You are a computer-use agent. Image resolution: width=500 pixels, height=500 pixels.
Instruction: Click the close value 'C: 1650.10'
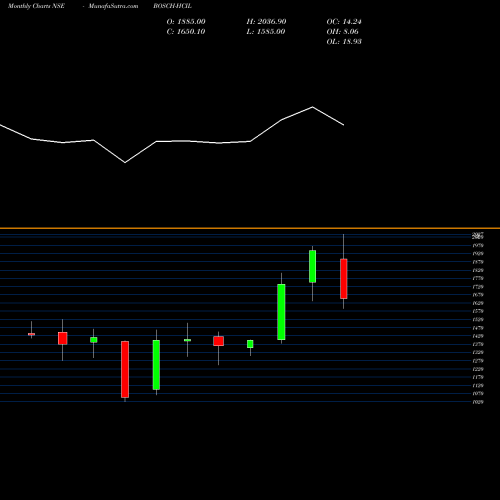(x=186, y=32)
